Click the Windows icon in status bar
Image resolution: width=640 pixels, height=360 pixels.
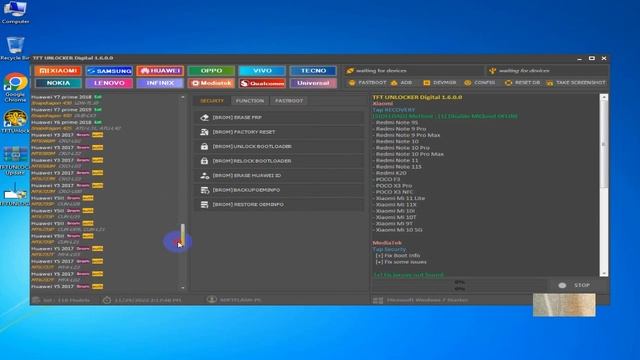pos(378,300)
